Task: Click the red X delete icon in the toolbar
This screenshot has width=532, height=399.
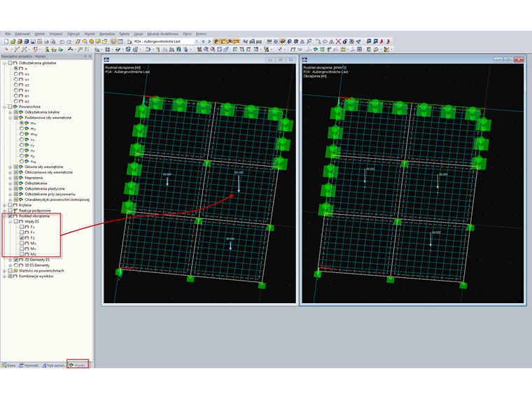Action: (338, 41)
